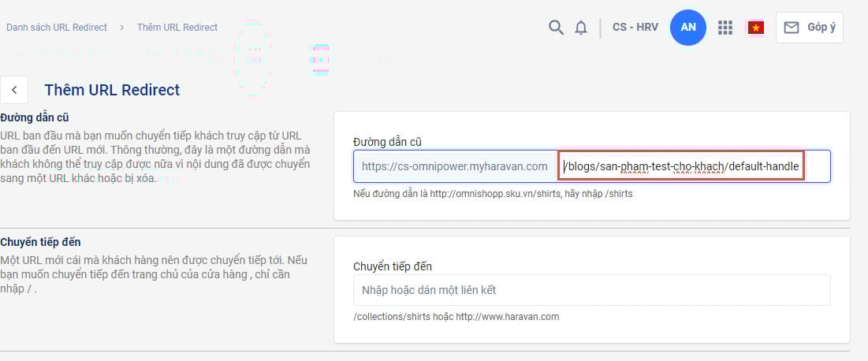
Task: Click the https://cs-omnipower.myharavan.com domain prefix
Action: click(455, 166)
